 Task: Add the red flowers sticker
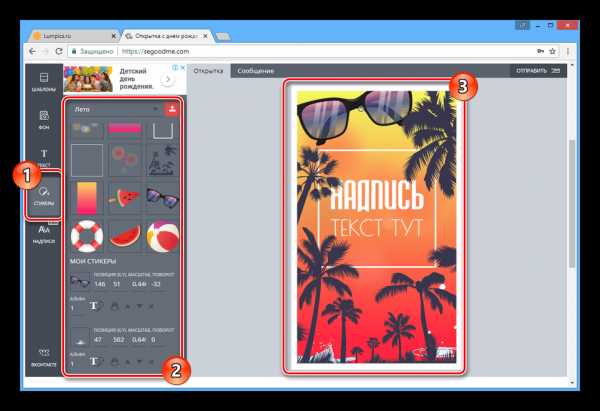(125, 160)
